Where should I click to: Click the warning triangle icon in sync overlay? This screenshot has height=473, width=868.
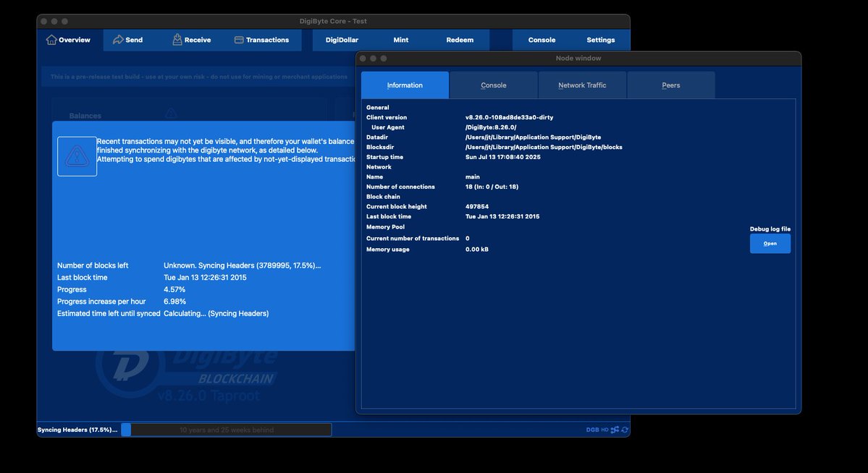click(77, 156)
